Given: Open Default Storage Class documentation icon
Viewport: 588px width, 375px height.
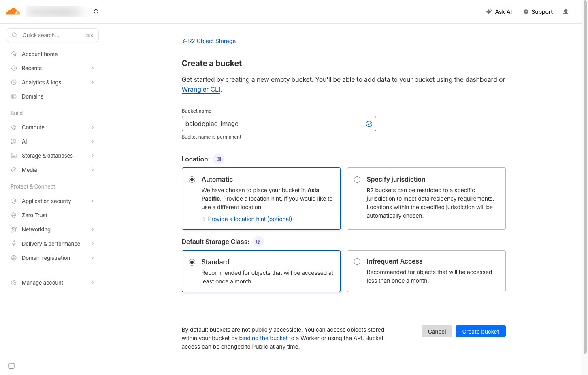Looking at the screenshot, I should coord(258,242).
